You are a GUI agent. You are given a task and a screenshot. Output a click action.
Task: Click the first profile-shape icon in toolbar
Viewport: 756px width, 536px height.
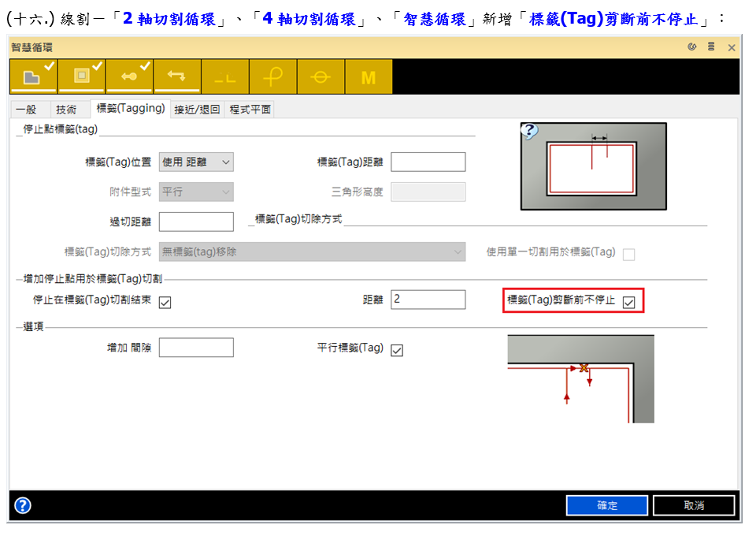click(x=33, y=77)
